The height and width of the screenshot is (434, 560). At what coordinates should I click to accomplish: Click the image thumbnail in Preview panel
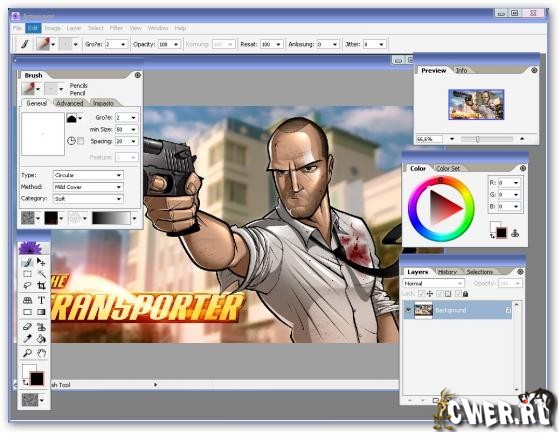(476, 104)
